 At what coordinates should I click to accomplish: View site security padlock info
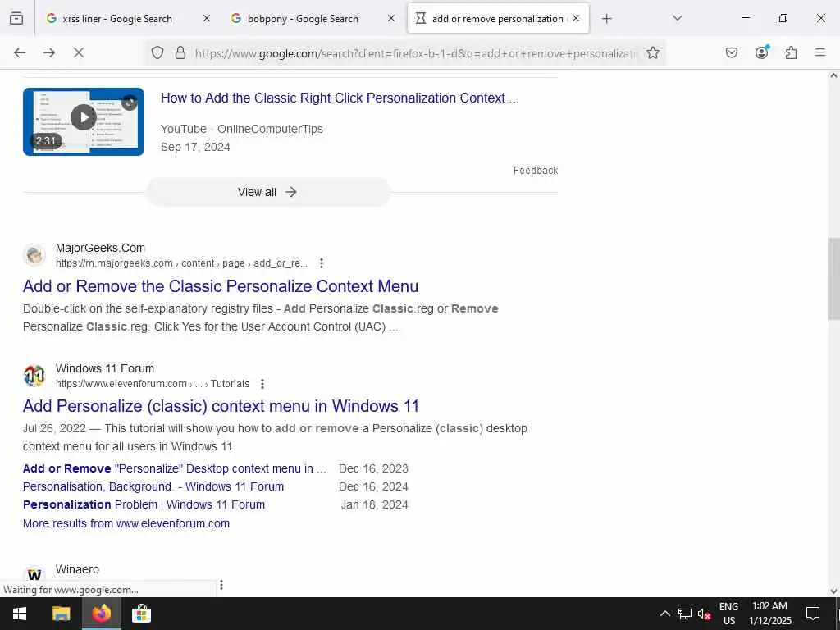[x=180, y=52]
